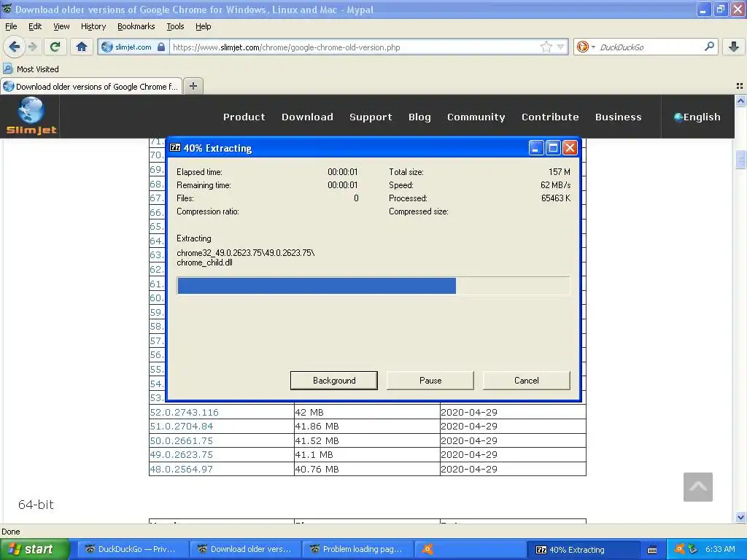Go to the Blog page

419,117
